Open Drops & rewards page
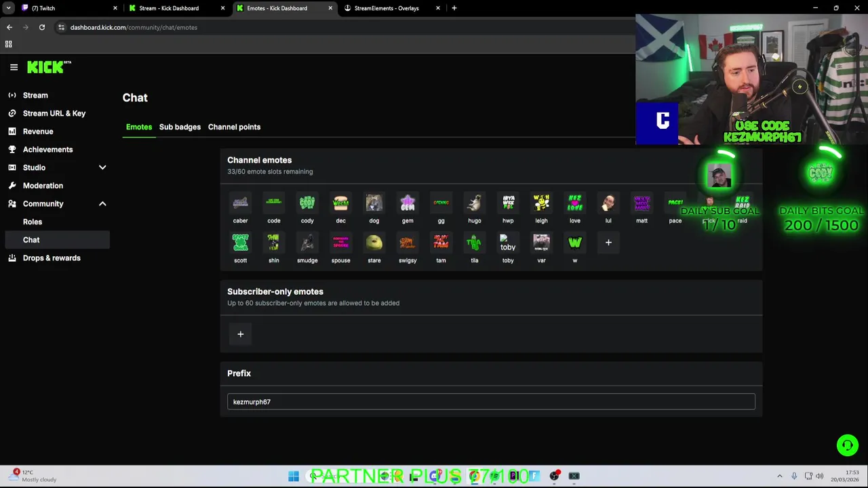Image resolution: width=868 pixels, height=488 pixels. [57, 258]
